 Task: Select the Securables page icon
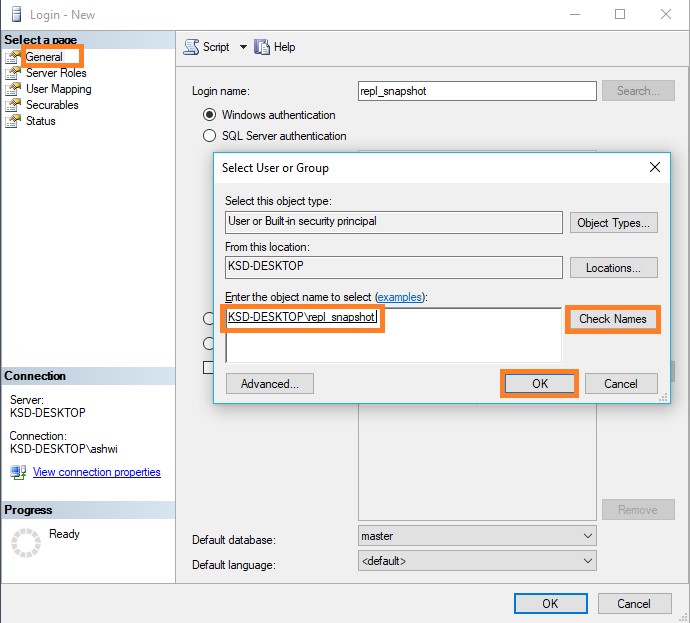pyautogui.click(x=12, y=105)
